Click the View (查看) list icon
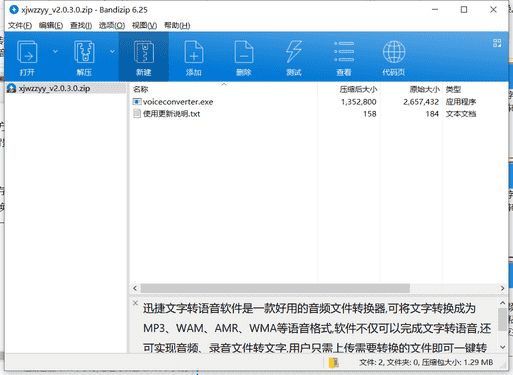The image size is (513, 375). pos(344,52)
